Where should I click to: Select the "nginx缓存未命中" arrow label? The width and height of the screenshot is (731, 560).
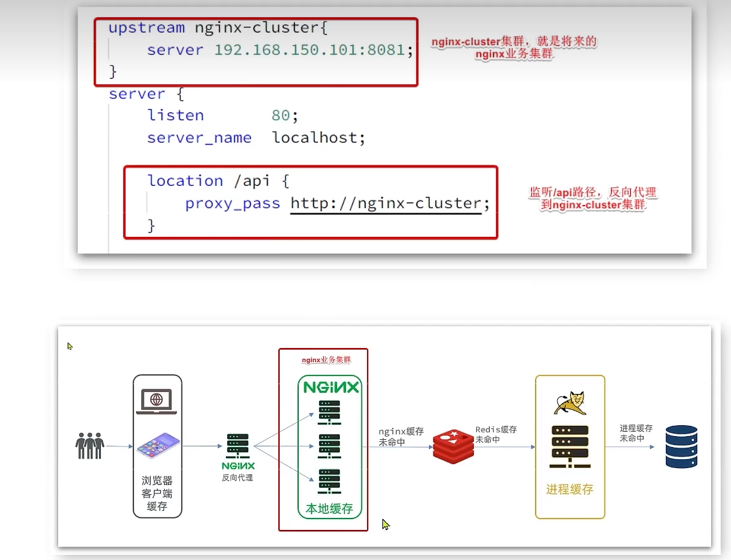pyautogui.click(x=401, y=436)
